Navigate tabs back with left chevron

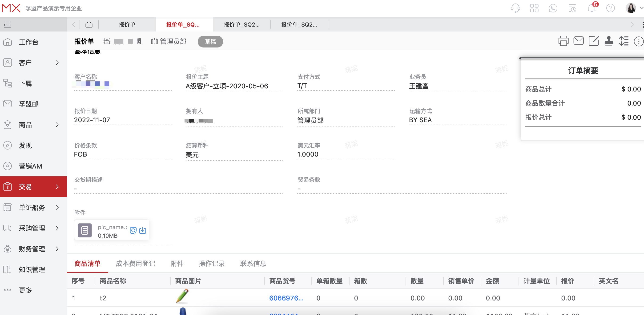(x=74, y=24)
